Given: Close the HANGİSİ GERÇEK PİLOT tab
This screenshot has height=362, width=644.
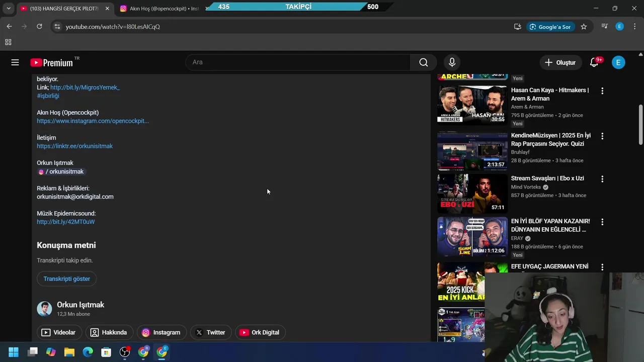Looking at the screenshot, I should pyautogui.click(x=107, y=9).
